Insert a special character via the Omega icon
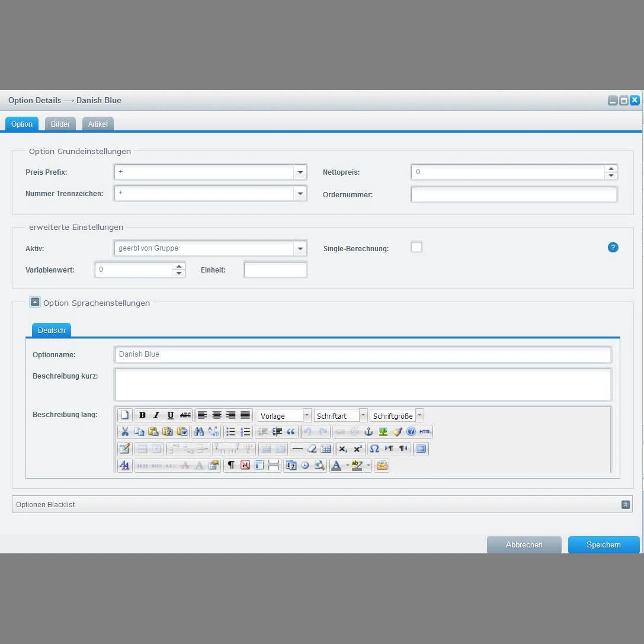Image resolution: width=644 pixels, height=644 pixels. [374, 448]
